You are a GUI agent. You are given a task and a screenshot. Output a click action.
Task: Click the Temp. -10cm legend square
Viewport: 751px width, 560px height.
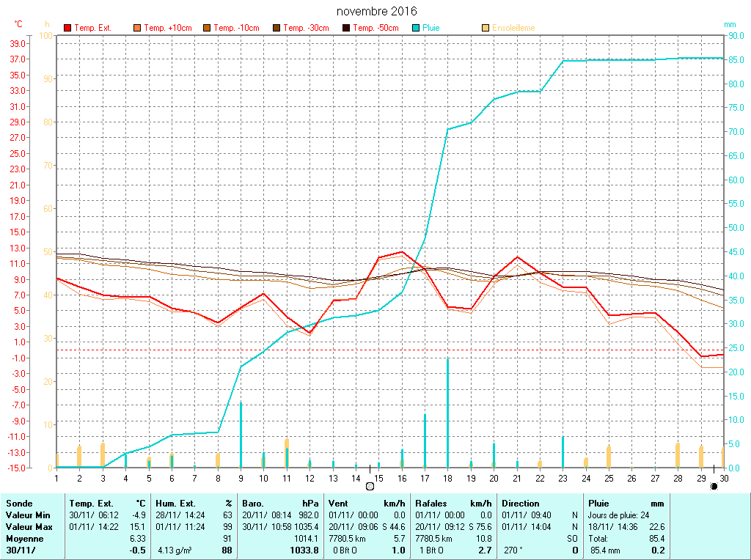pyautogui.click(x=207, y=29)
